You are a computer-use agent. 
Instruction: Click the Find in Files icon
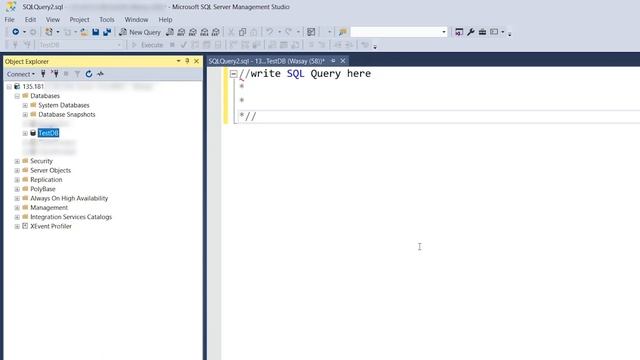pos(343,32)
